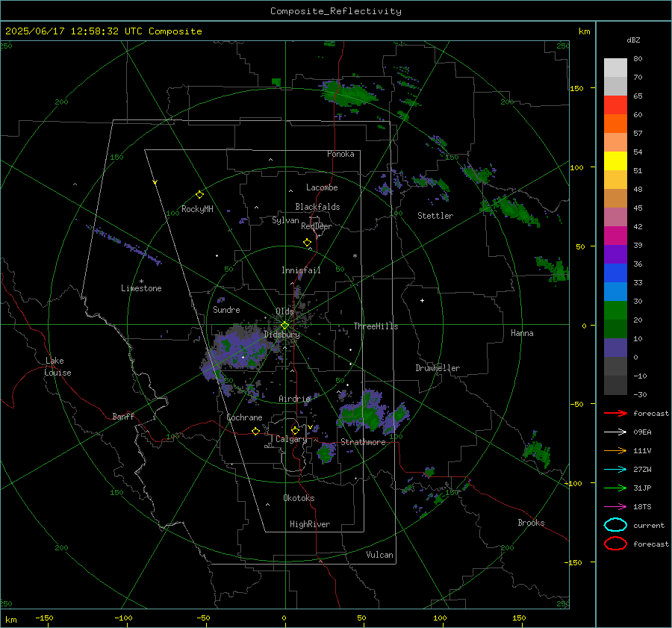
Task: Click the Strathmore city label
Action: [x=363, y=442]
